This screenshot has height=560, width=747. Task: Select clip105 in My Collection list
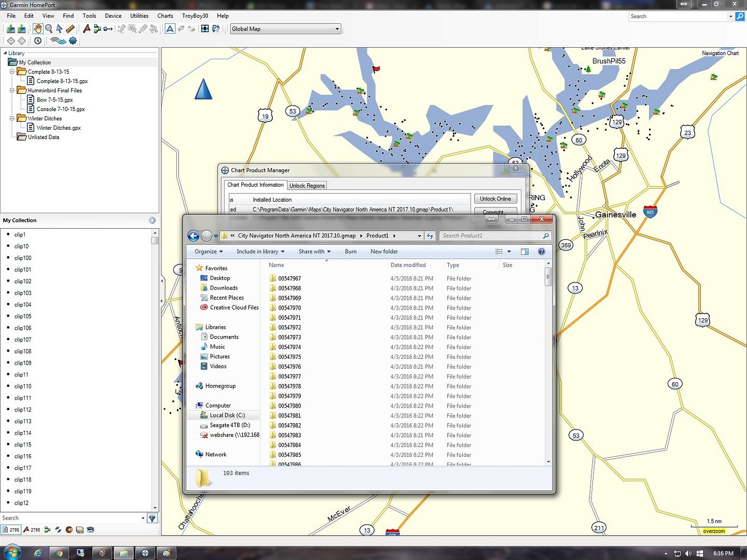[x=23, y=316]
